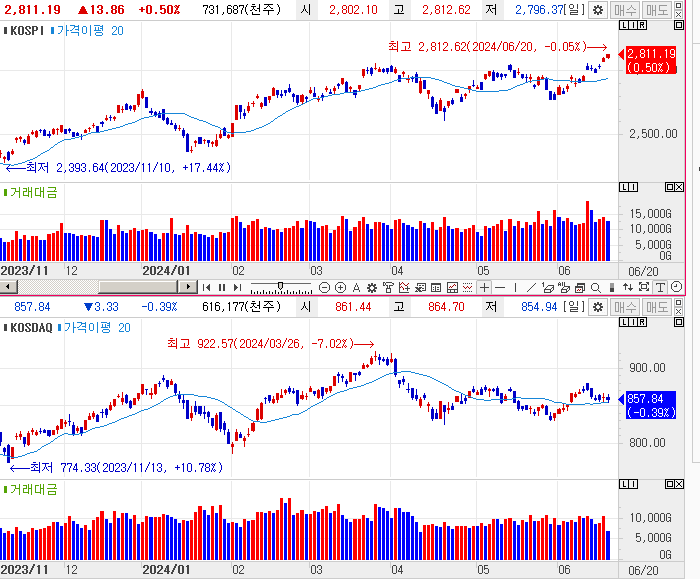The image size is (700, 579).
Task: Click the 매수 button in KOSPI header
Action: tap(624, 10)
